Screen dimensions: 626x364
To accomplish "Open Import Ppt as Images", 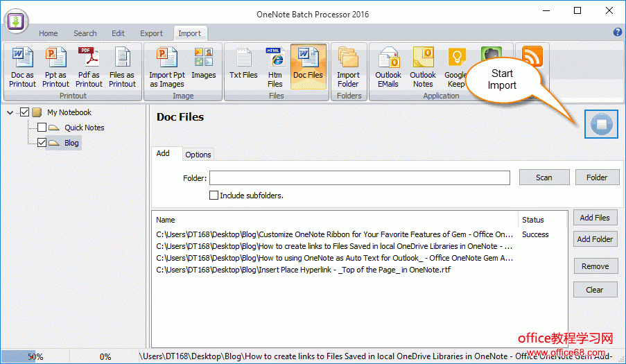I will pyautogui.click(x=167, y=67).
